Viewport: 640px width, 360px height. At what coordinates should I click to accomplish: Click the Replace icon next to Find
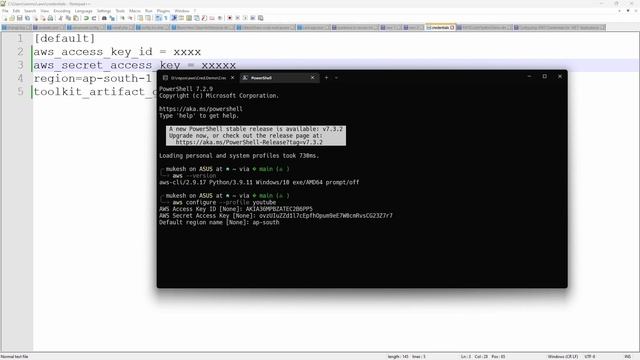pos(112,18)
